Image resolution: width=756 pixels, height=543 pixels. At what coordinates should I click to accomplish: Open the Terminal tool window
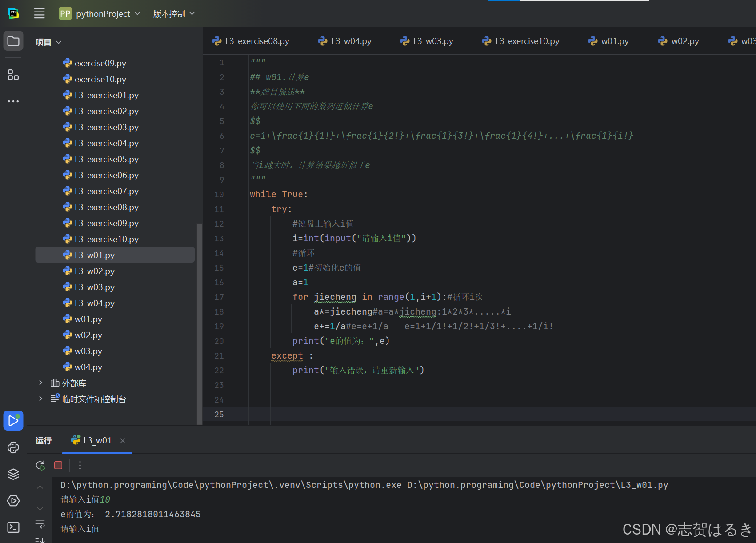pyautogui.click(x=13, y=527)
